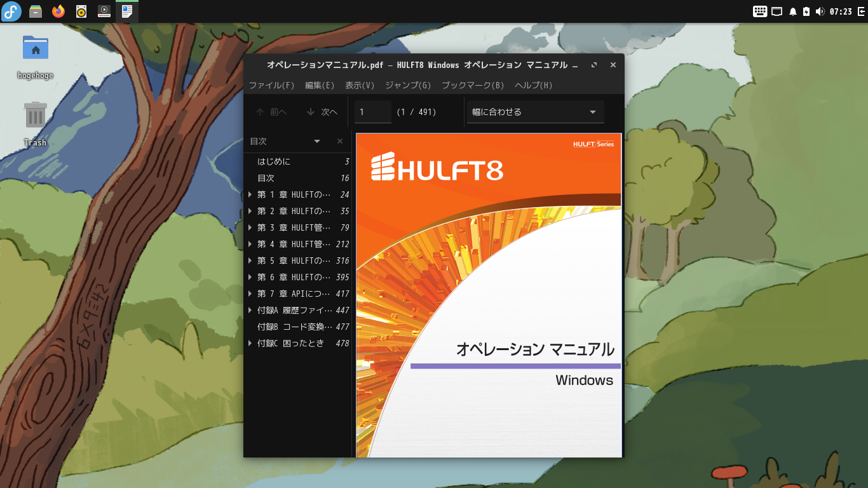Open the 目次 sidebar mode dropdown
This screenshot has width=868, height=488.
pos(285,141)
